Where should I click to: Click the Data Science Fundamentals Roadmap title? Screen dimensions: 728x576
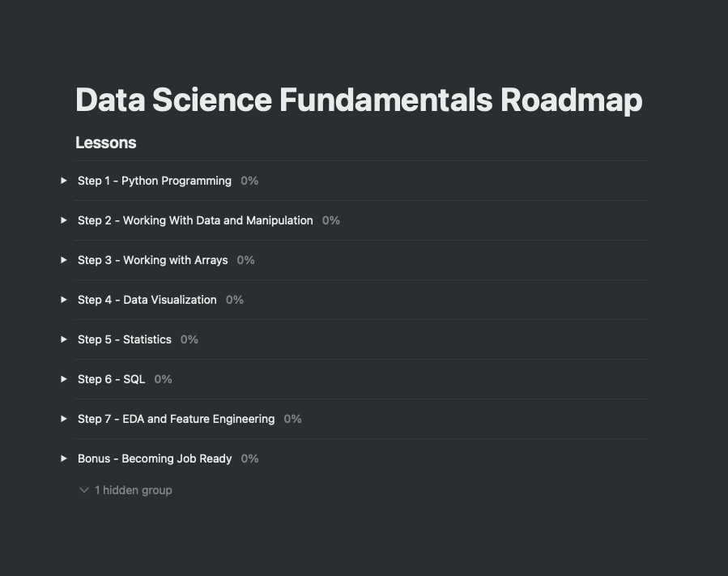pos(359,99)
